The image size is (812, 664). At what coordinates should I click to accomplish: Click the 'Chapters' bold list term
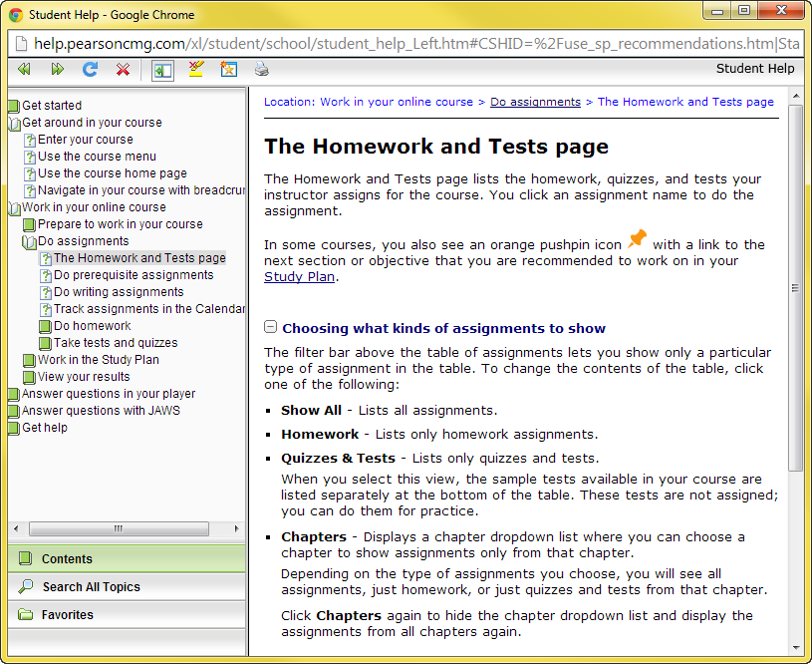coord(314,537)
